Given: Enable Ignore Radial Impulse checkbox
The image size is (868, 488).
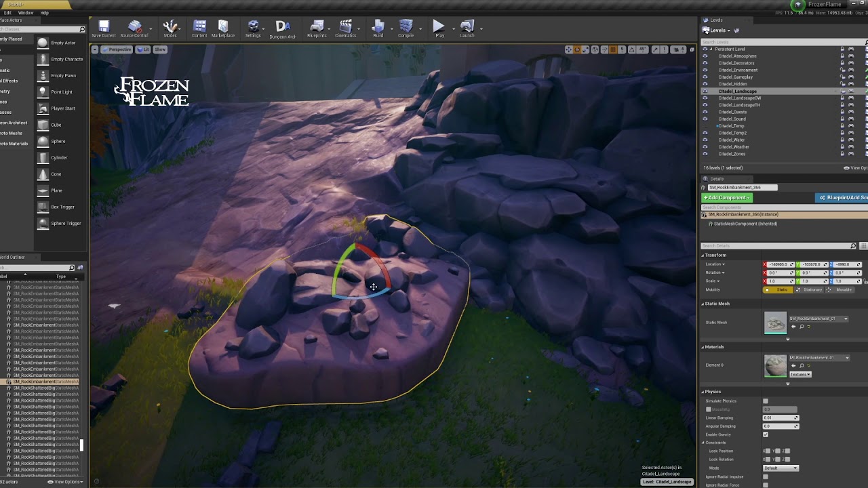Looking at the screenshot, I should tap(766, 476).
